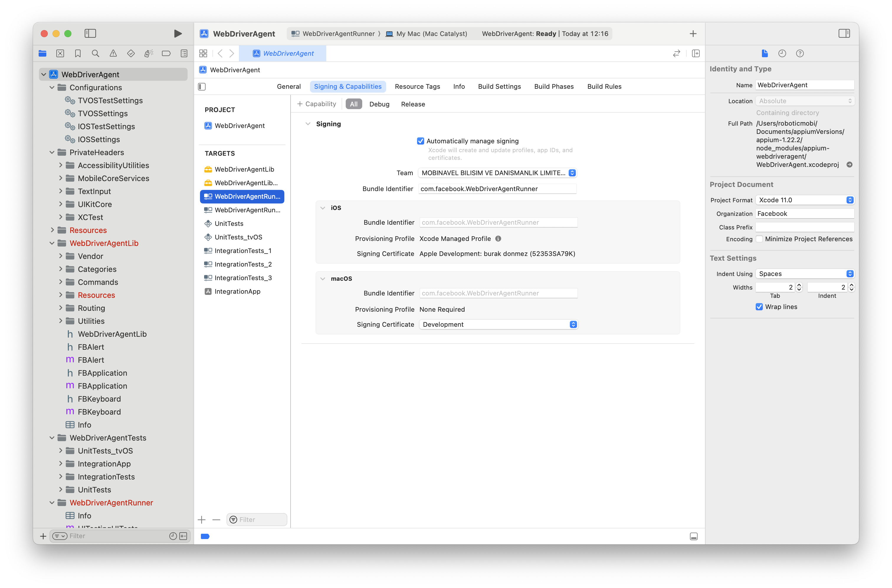Viewport: 892px width, 588px height.
Task: Toggle Automatically manage signing checkbox
Action: (421, 141)
